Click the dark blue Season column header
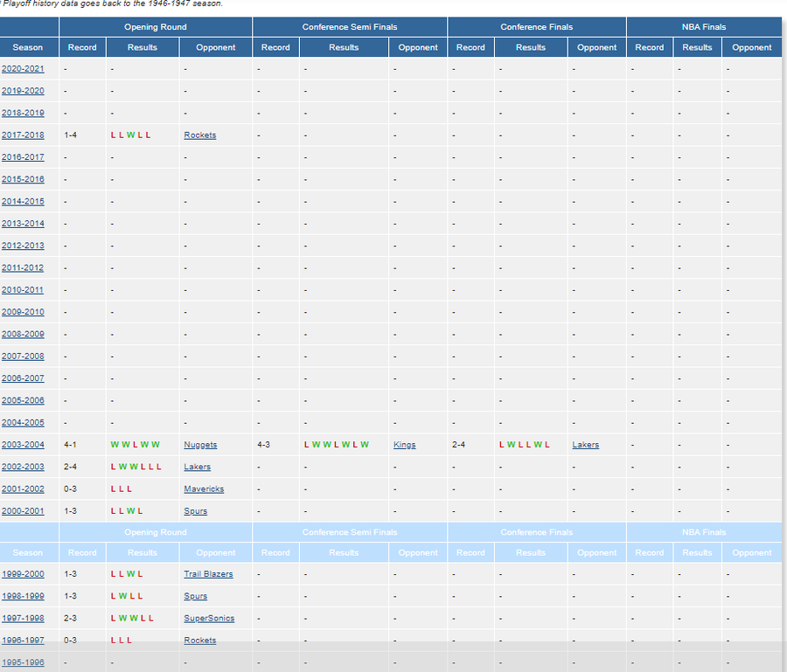Viewport: 787px width, 672px height. tap(28, 47)
